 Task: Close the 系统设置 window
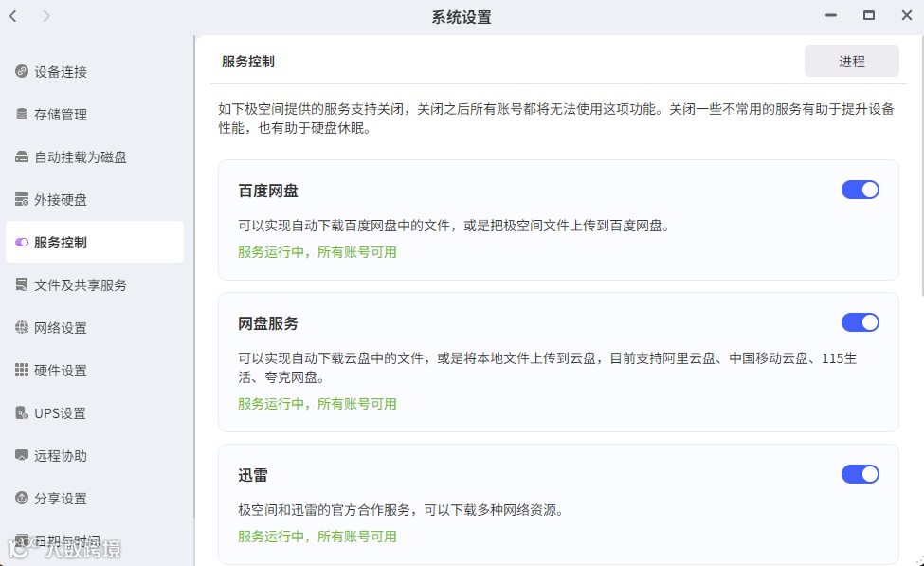[907, 15]
